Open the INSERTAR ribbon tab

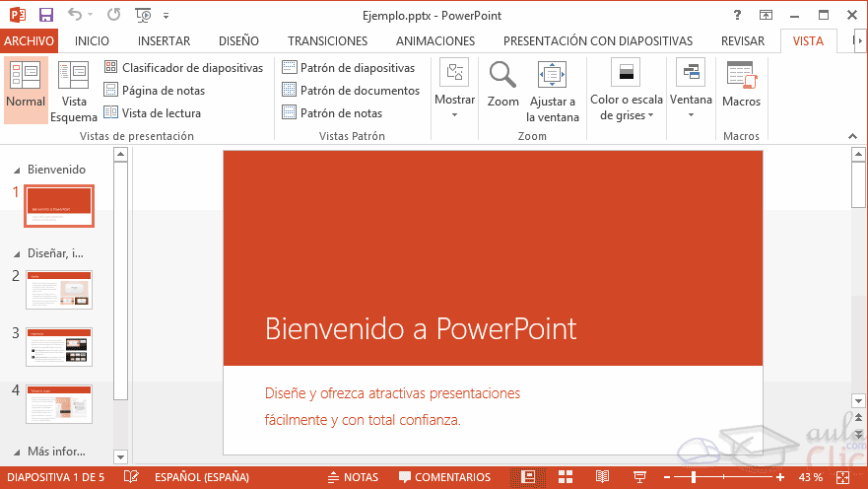164,41
